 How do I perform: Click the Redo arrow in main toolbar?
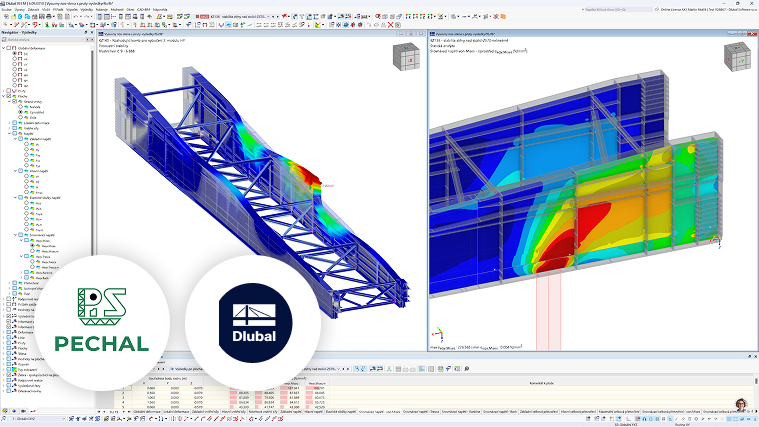coord(87,16)
